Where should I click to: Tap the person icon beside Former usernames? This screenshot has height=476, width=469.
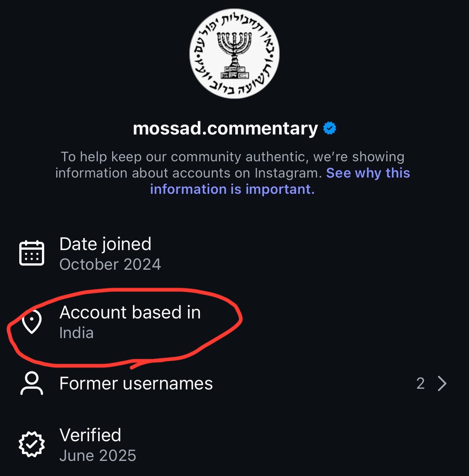pos(32,383)
